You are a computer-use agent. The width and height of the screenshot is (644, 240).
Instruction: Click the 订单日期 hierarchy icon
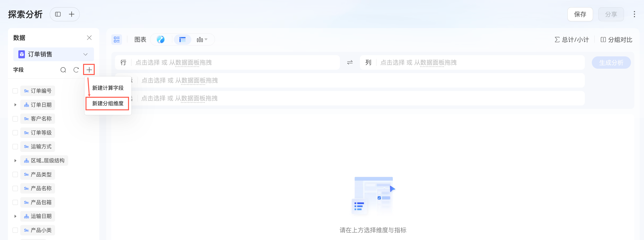(27, 105)
